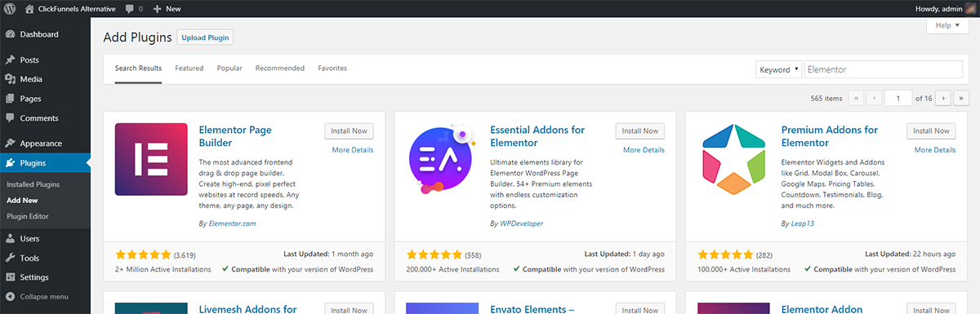The image size is (980, 314).
Task: Expand the Help dropdown panel
Action: pyautogui.click(x=947, y=25)
